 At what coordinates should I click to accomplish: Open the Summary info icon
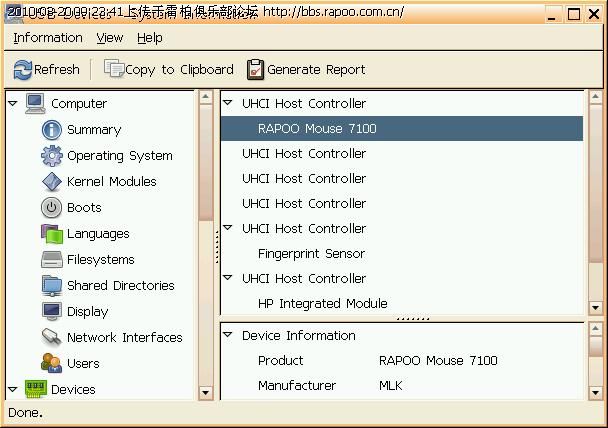(x=52, y=129)
